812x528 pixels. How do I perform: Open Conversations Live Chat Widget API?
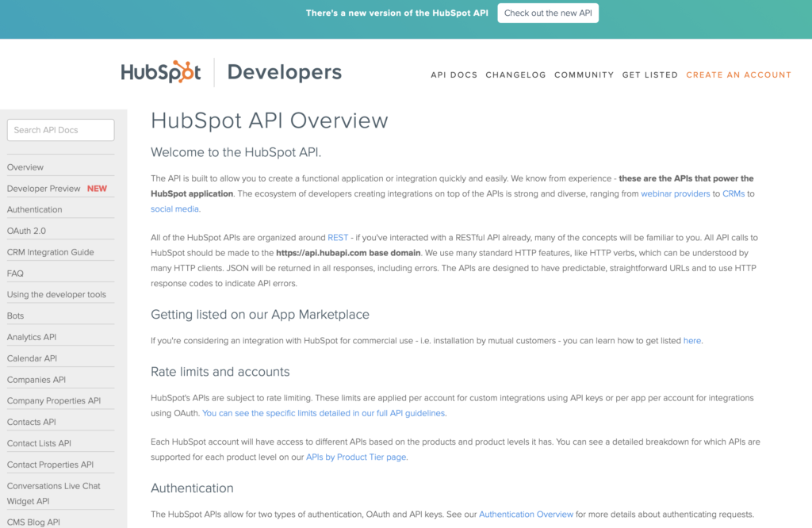pyautogui.click(x=54, y=493)
